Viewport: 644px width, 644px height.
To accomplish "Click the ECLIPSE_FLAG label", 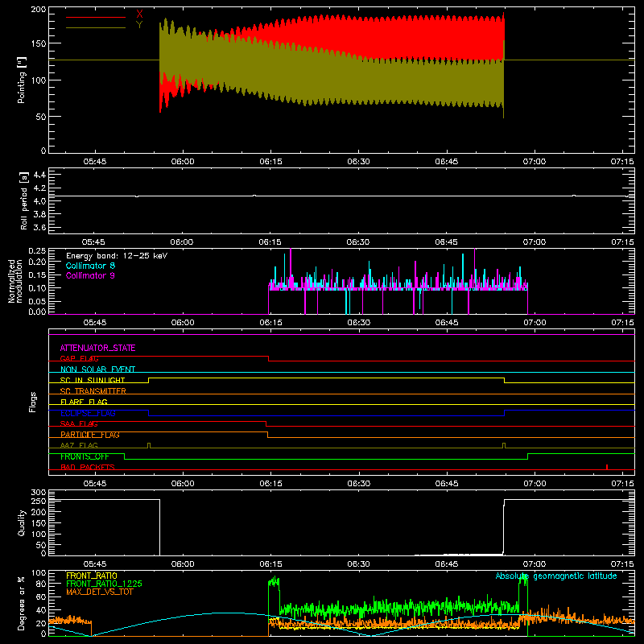I will [88, 413].
